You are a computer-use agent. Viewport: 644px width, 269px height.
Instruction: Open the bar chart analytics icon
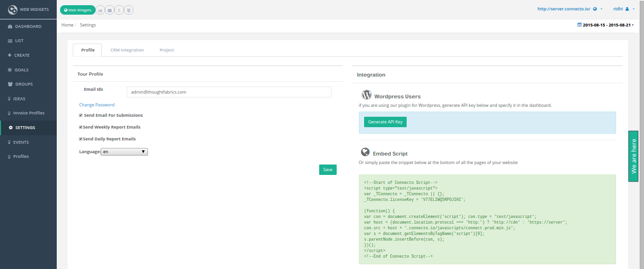[100, 9]
